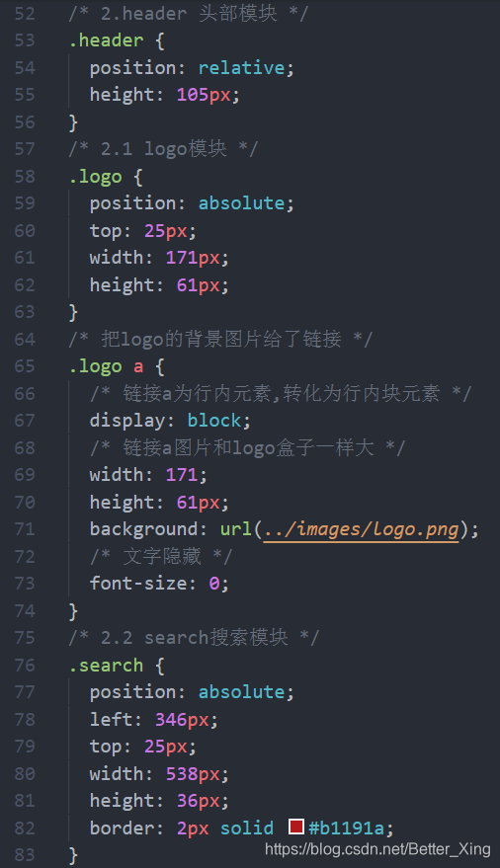Click the comment '2.header 头部模块'
Image resolution: width=500 pixels, height=868 pixels.
[x=189, y=13]
